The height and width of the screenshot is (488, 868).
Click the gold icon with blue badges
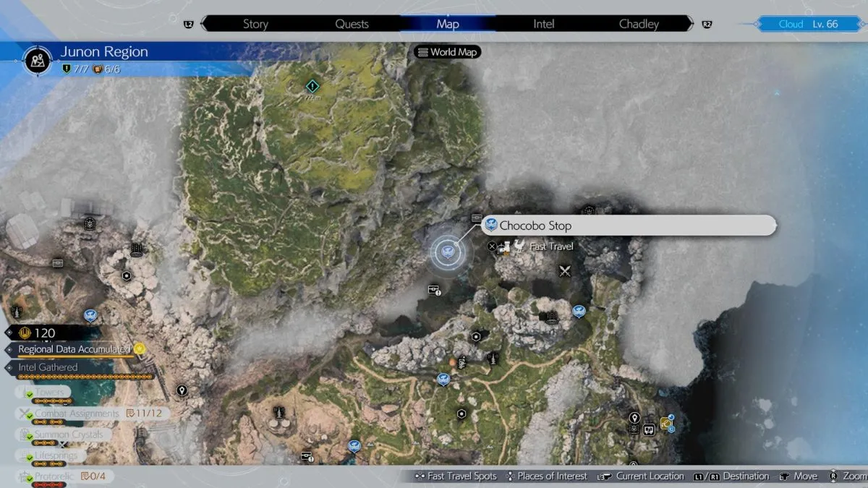tap(667, 423)
